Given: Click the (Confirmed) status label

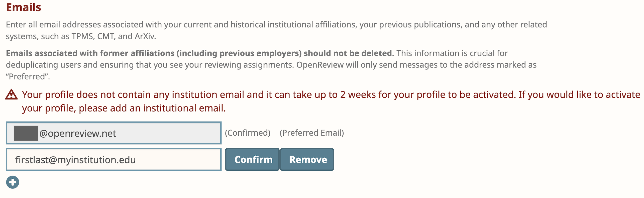Looking at the screenshot, I should [248, 133].
